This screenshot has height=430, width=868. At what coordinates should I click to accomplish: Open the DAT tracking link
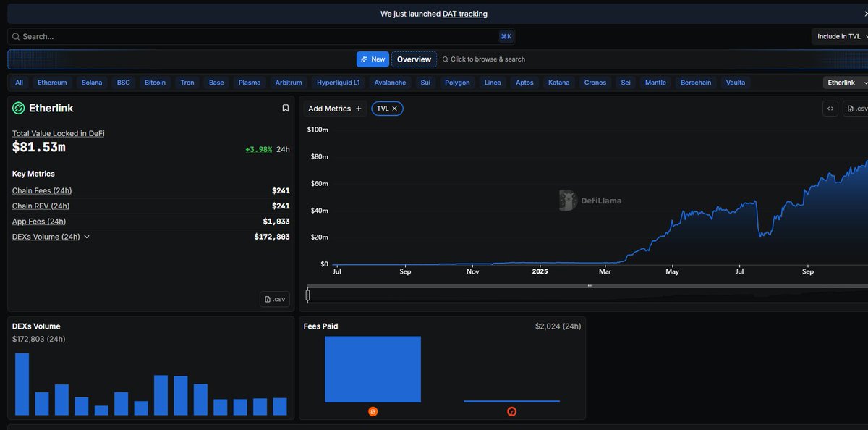[x=465, y=14]
